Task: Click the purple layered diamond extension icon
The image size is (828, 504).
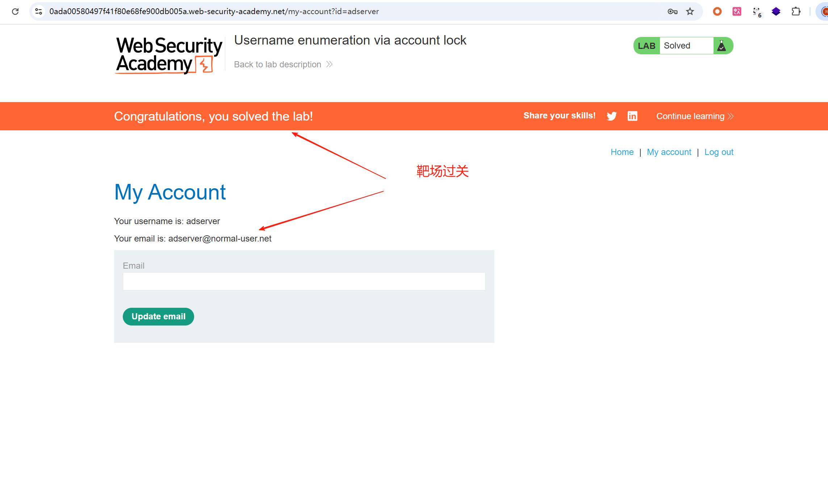Action: [x=776, y=12]
